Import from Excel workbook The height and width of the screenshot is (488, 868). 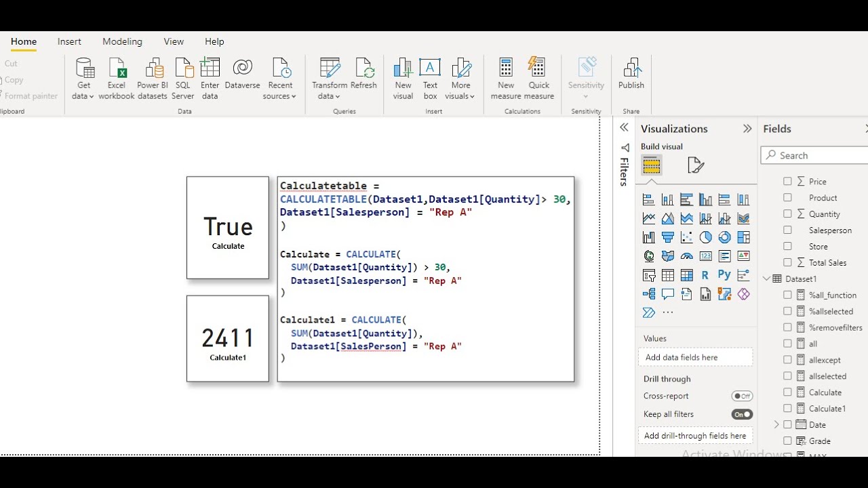[x=117, y=79]
